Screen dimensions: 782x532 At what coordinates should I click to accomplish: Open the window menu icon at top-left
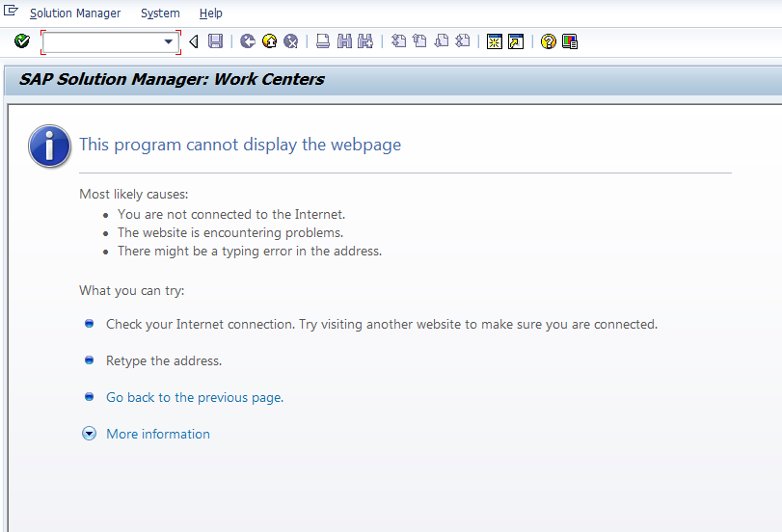click(11, 10)
